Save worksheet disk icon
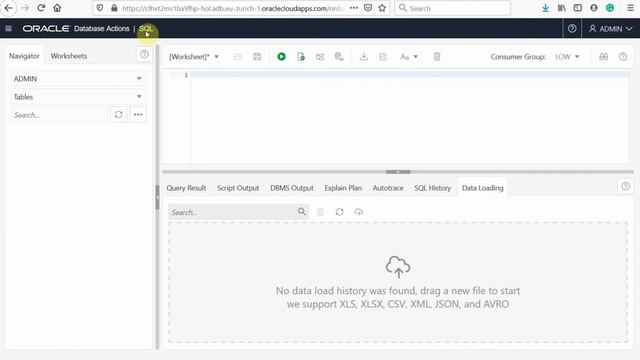The width and height of the screenshot is (640, 360). click(257, 57)
